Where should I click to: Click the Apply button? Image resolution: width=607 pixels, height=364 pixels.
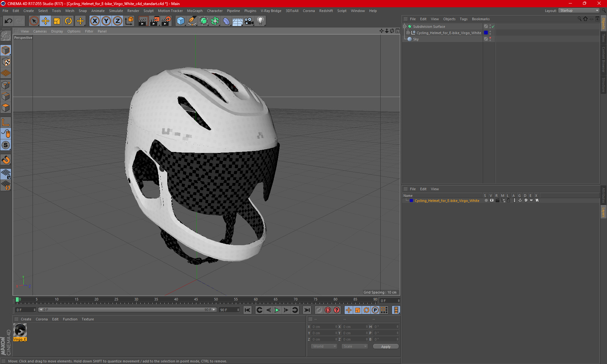click(x=385, y=346)
